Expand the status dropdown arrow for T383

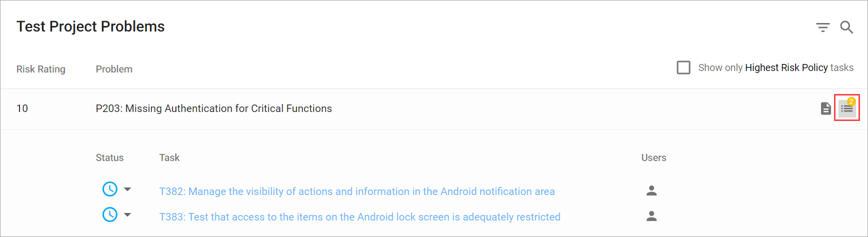[127, 214]
